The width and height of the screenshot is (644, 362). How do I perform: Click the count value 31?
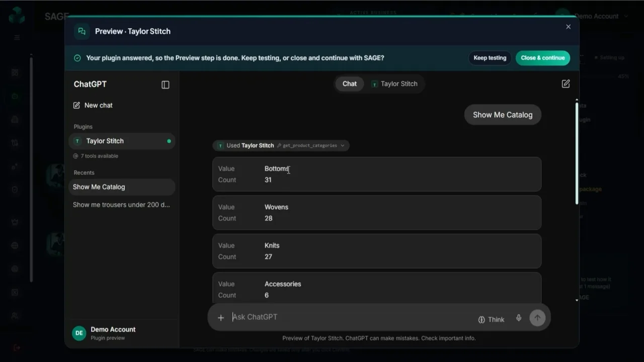coord(268,180)
